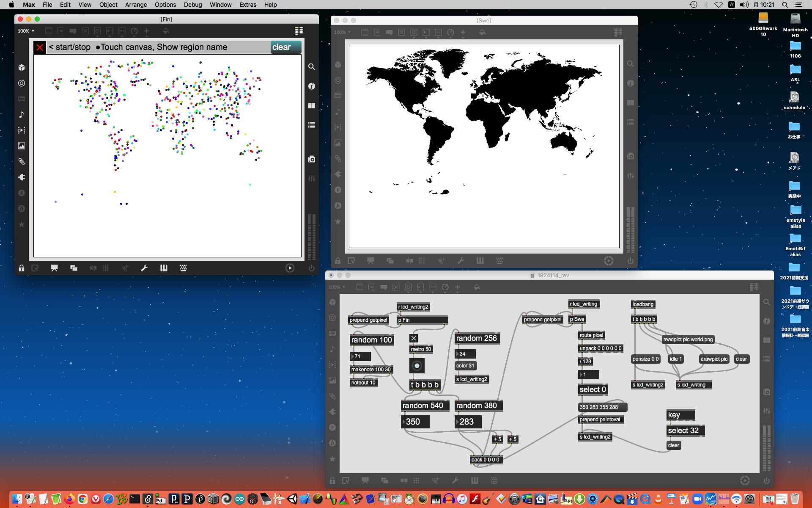Open the Debug menu

pos(192,5)
